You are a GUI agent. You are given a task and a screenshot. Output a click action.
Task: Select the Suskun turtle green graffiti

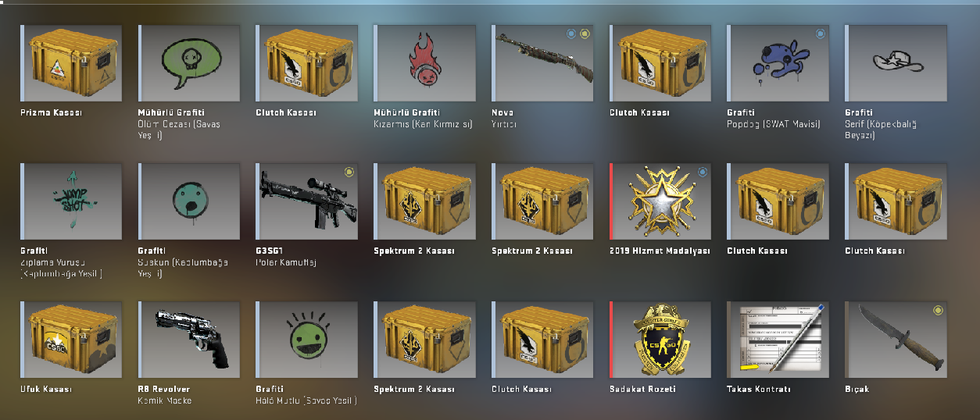pos(189,201)
